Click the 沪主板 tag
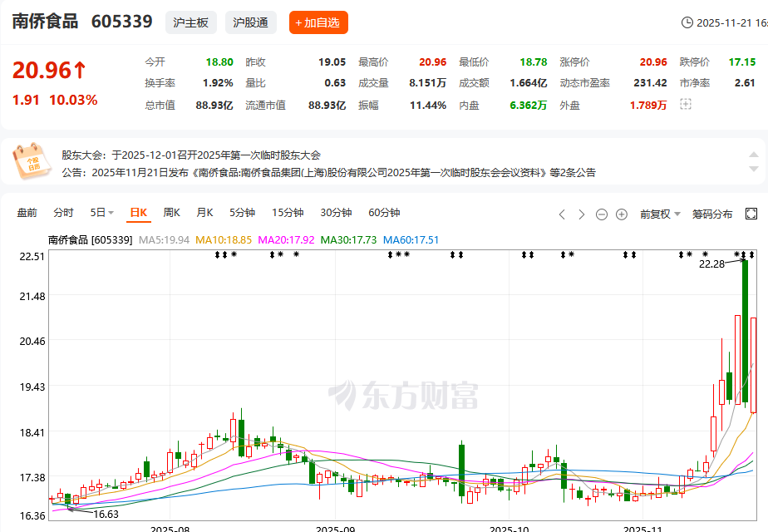Image resolution: width=768 pixels, height=532 pixels. point(191,22)
